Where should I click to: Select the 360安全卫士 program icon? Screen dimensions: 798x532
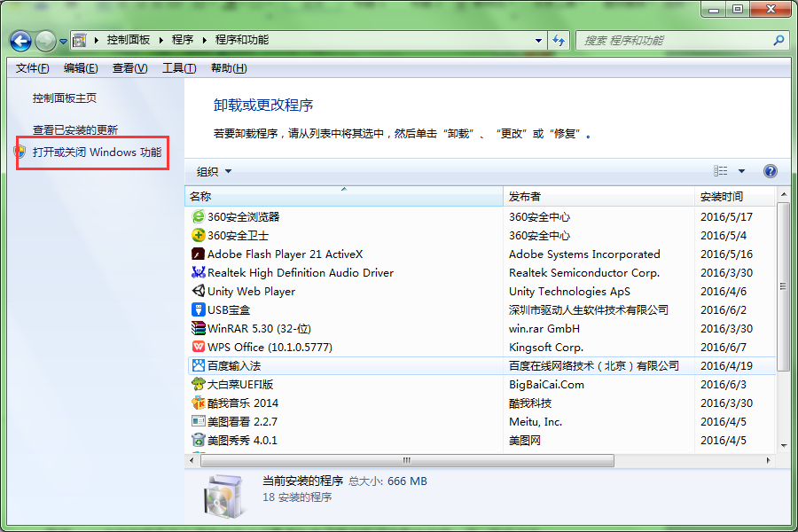[x=198, y=235]
